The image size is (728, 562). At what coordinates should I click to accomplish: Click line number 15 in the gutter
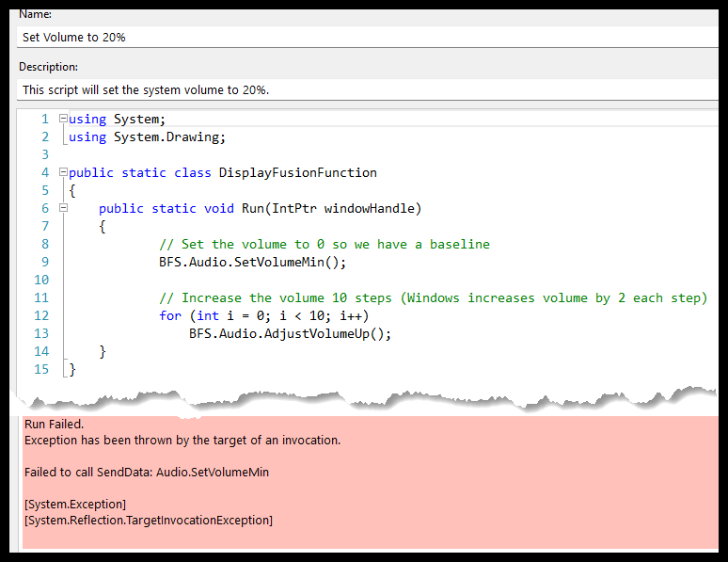click(x=41, y=370)
